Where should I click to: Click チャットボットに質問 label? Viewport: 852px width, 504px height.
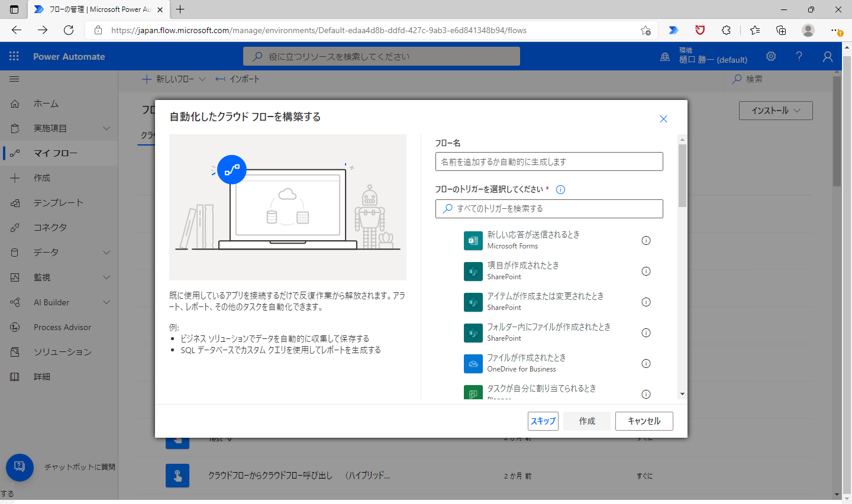[x=80, y=467]
